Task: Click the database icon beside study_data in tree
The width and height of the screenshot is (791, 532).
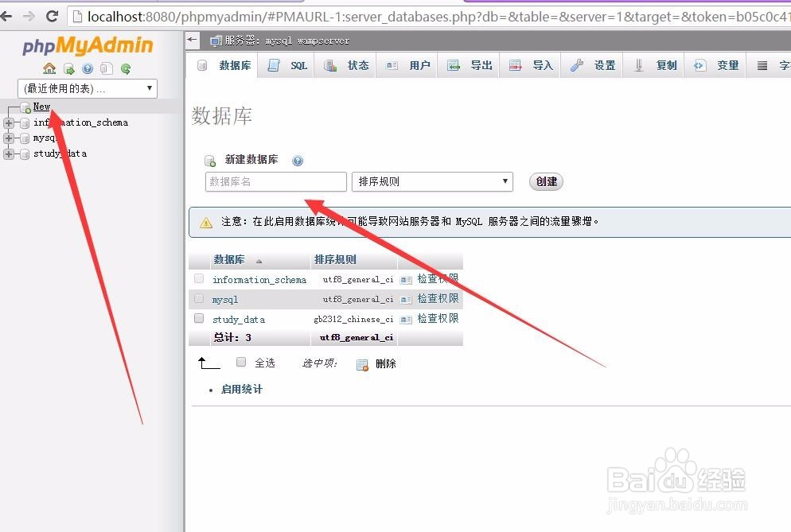Action: point(24,153)
